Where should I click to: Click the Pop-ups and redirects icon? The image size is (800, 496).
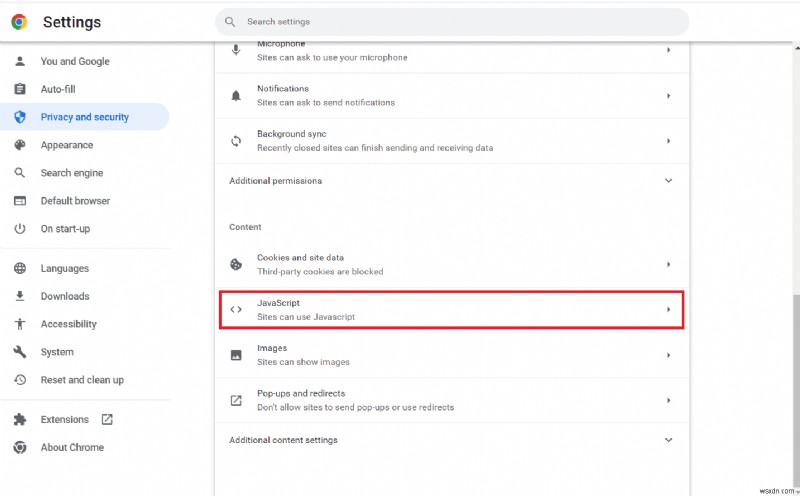[x=236, y=400]
